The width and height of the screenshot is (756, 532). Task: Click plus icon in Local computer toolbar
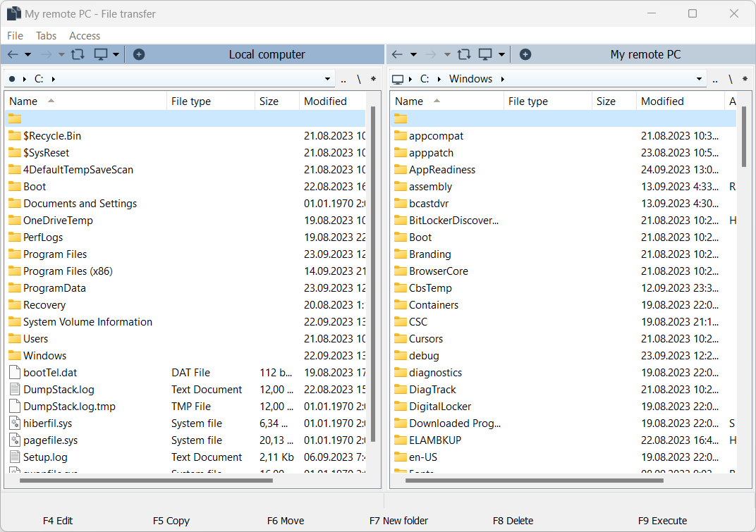pos(139,54)
